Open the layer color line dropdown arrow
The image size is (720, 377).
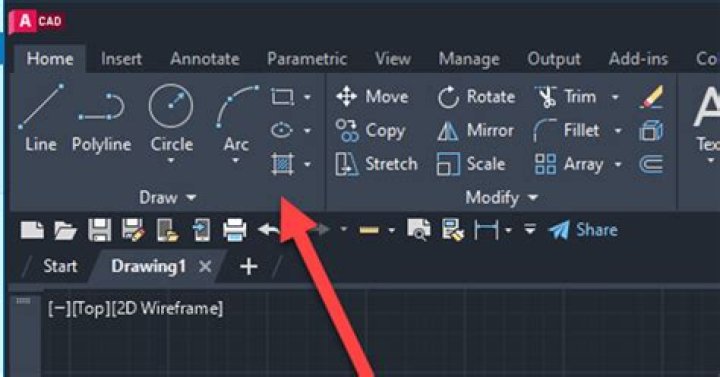[x=392, y=230]
